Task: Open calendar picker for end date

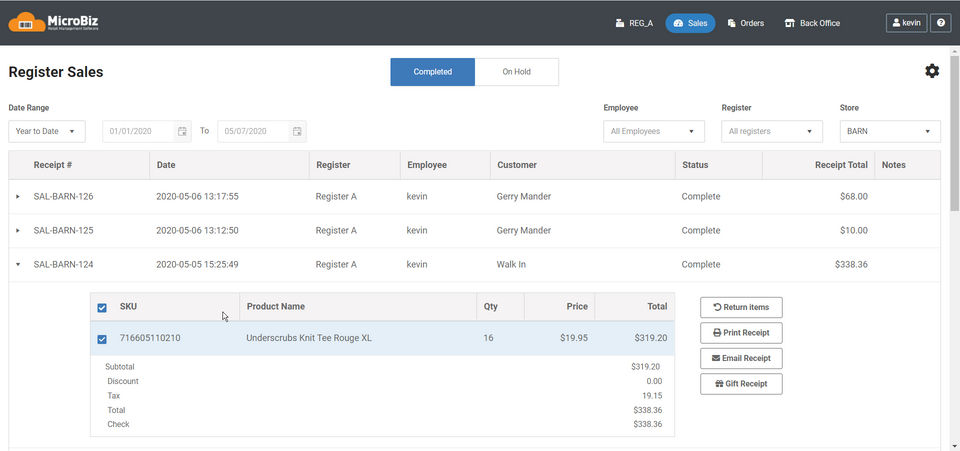Action: pos(297,132)
